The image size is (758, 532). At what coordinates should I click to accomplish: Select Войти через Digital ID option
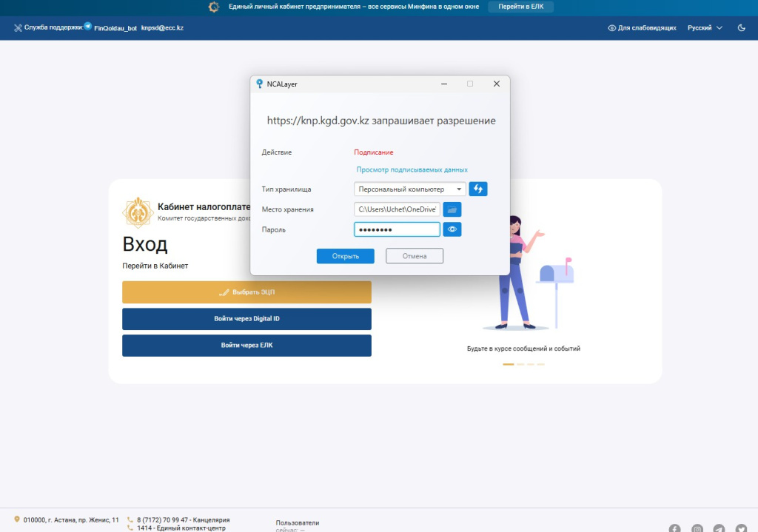click(246, 319)
